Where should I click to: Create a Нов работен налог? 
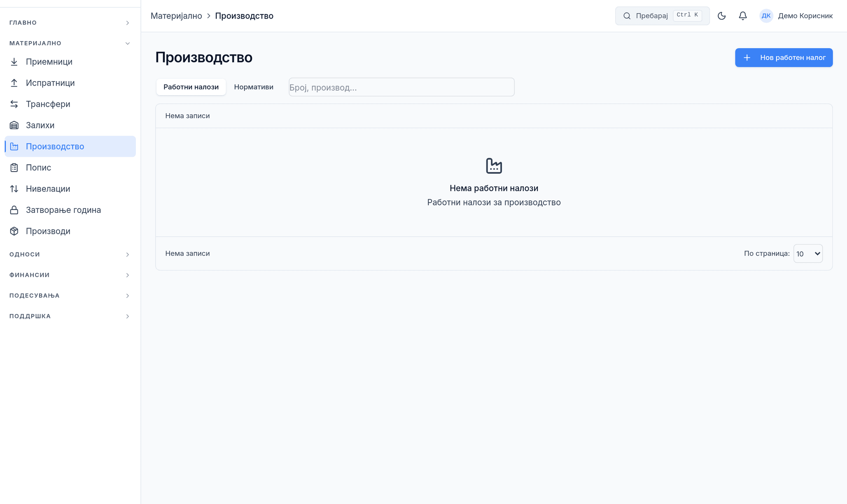(x=784, y=58)
